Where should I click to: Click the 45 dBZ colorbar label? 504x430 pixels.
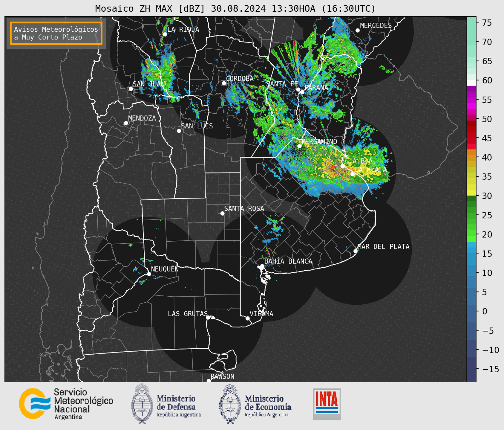(x=487, y=138)
